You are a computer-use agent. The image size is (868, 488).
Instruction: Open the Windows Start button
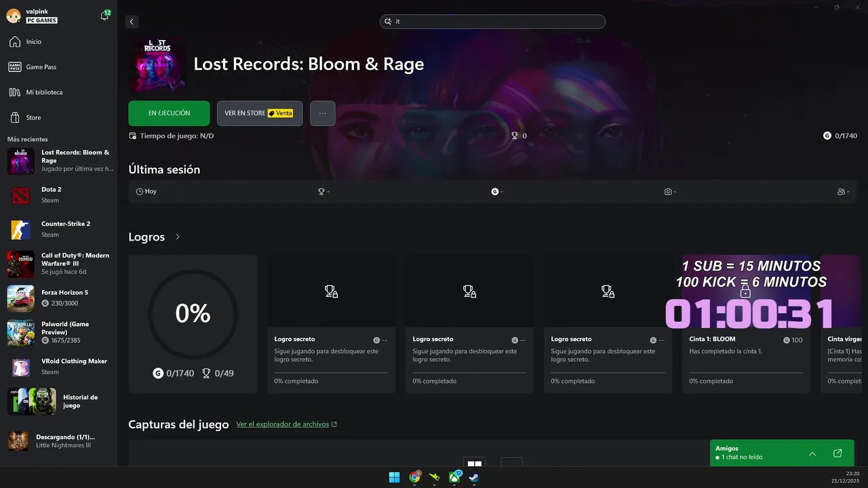click(394, 477)
